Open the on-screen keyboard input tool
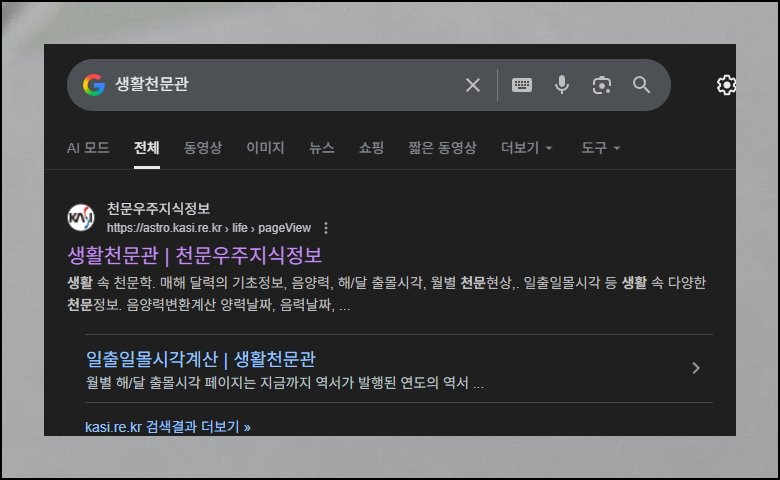This screenshot has height=480, width=780. [x=522, y=85]
